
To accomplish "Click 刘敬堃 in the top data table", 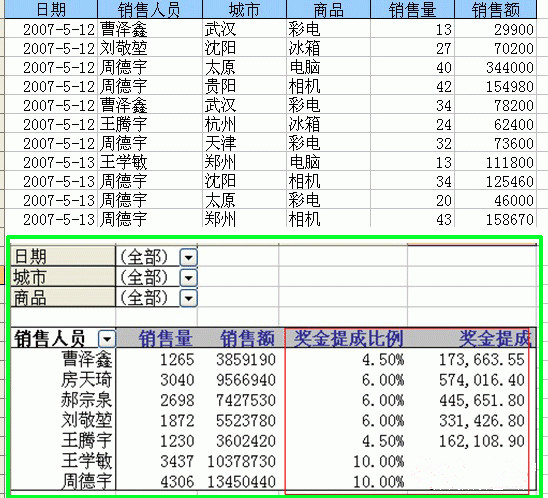I will [x=123, y=48].
